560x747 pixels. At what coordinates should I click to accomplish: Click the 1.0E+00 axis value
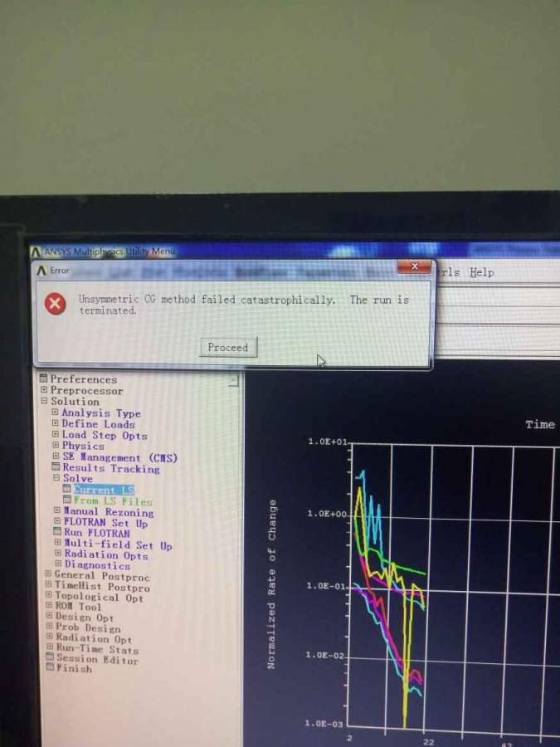[x=327, y=514]
